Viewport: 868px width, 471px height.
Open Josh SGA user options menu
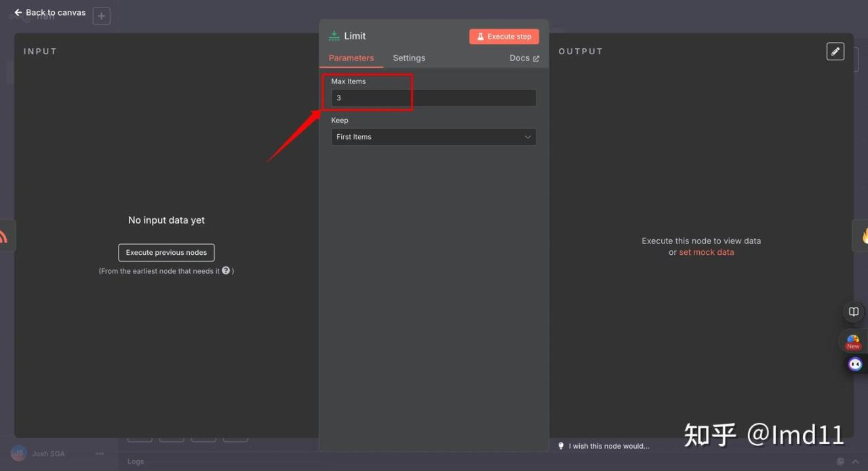pyautogui.click(x=100, y=453)
